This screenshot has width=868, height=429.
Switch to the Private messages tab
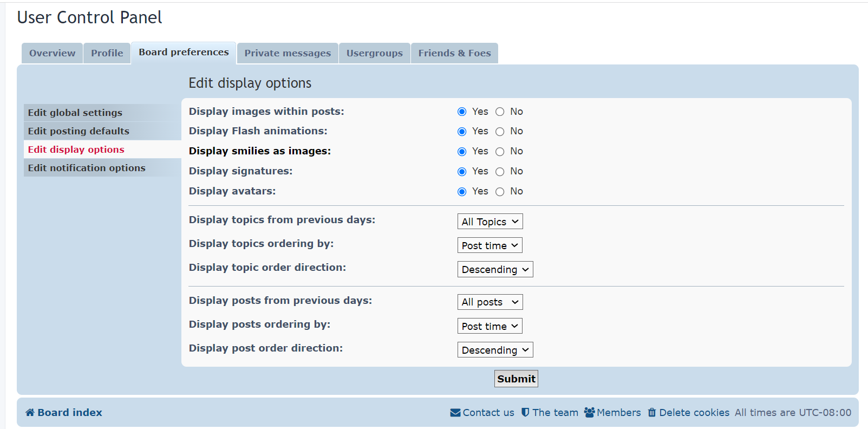click(288, 53)
